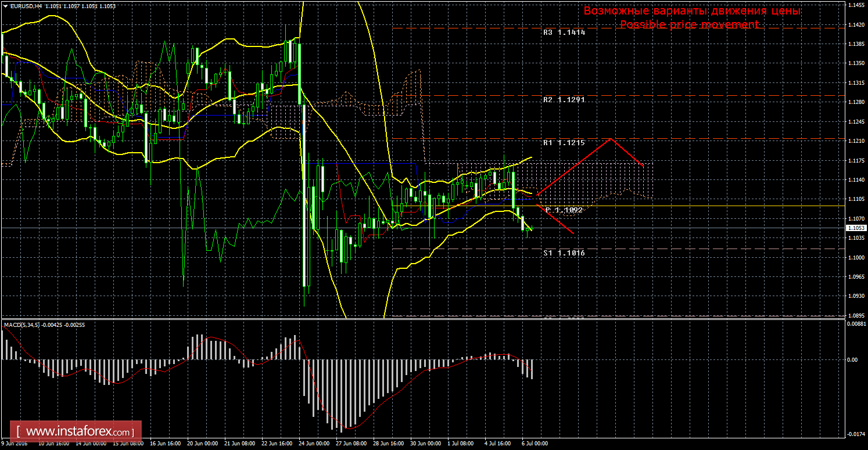
Task: Click price axis value 1.1350
Action: tap(856, 63)
